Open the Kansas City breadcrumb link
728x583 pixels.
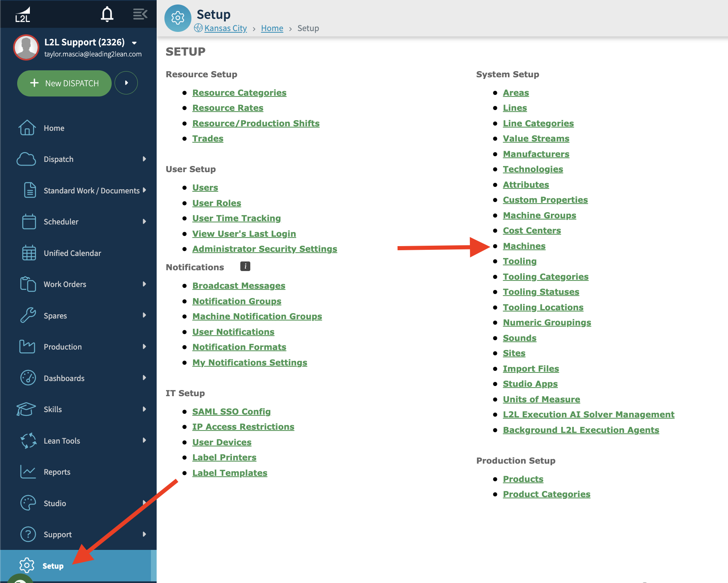tap(225, 28)
